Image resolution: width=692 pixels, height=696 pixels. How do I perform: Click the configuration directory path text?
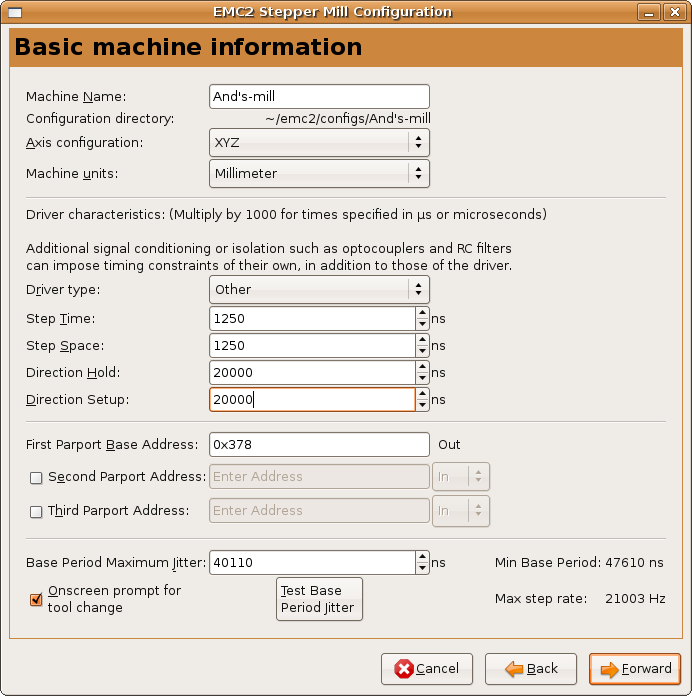348,119
